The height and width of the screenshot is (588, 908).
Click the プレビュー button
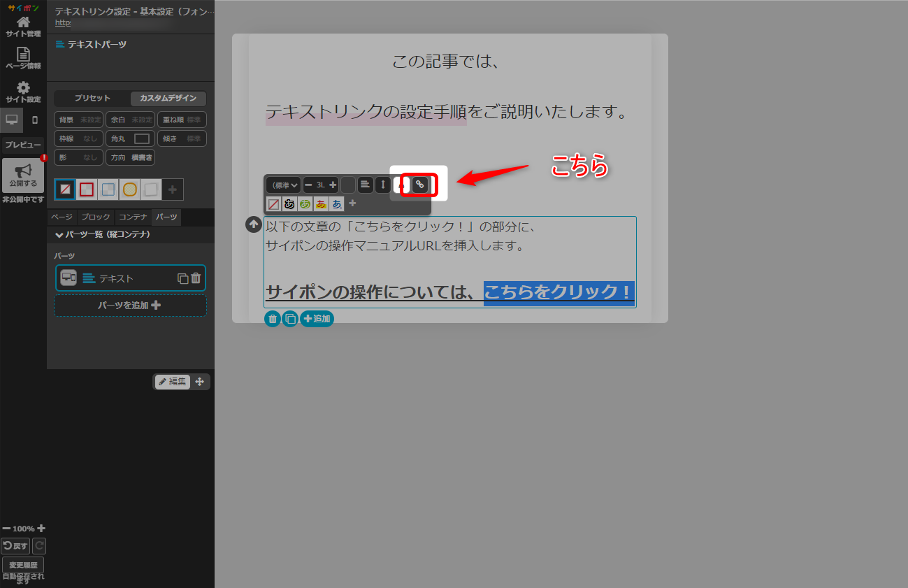(x=23, y=145)
